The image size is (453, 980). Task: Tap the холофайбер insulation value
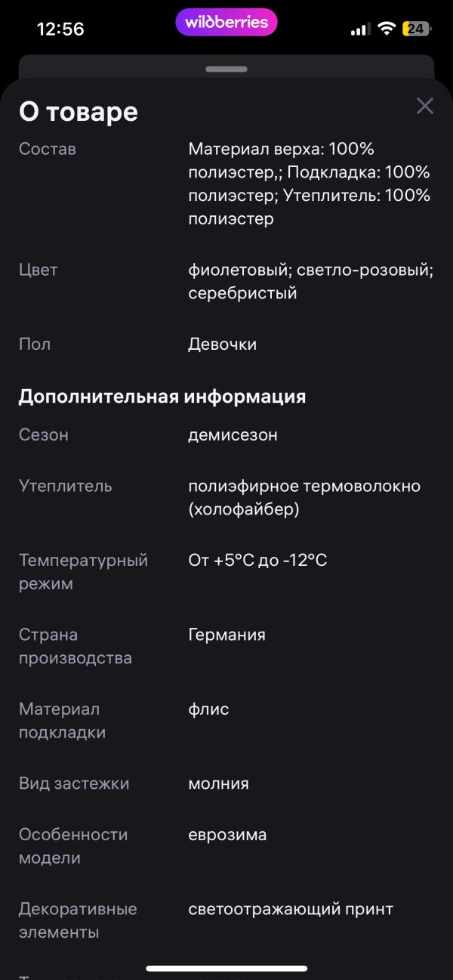pos(304,498)
